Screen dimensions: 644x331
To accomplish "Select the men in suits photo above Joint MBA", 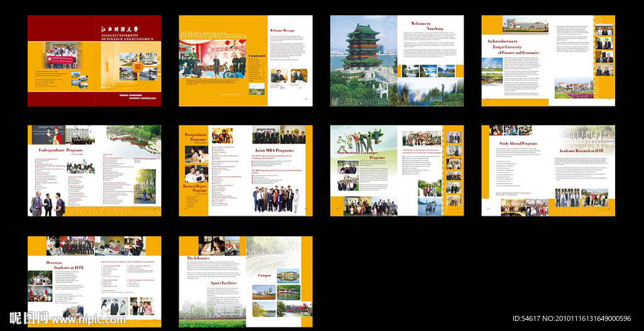I will point(279,135).
